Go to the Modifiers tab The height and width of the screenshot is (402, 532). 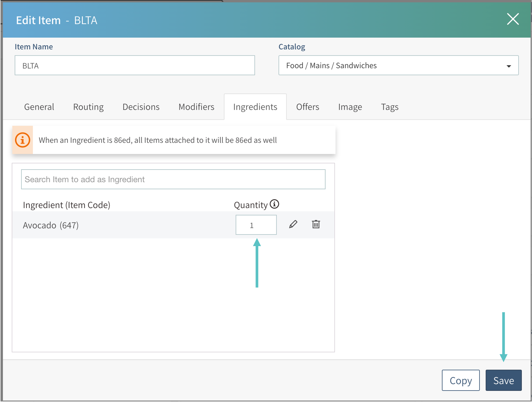point(196,107)
